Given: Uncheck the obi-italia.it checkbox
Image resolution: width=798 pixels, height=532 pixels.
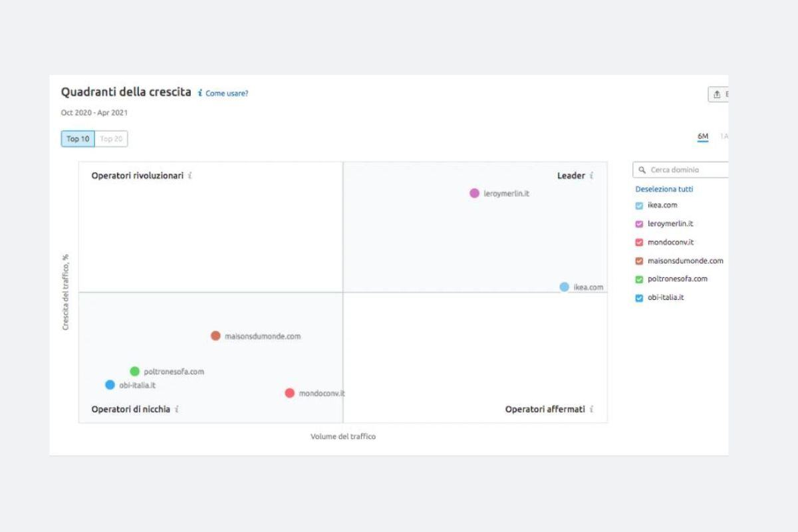Looking at the screenshot, I should 640,298.
